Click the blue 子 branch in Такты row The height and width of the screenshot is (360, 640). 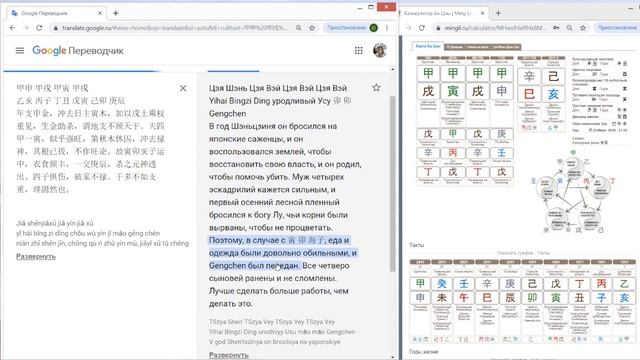601,297
